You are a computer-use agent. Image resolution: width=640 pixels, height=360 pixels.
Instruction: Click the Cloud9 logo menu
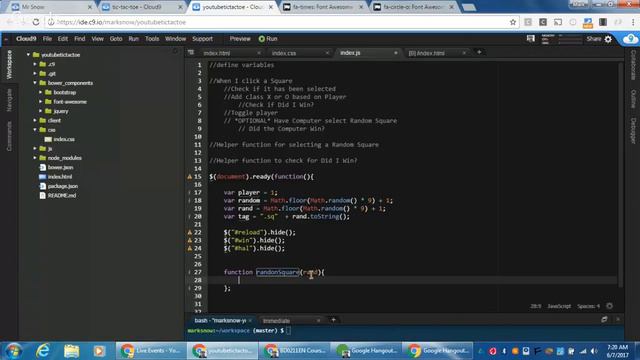(x=26, y=39)
